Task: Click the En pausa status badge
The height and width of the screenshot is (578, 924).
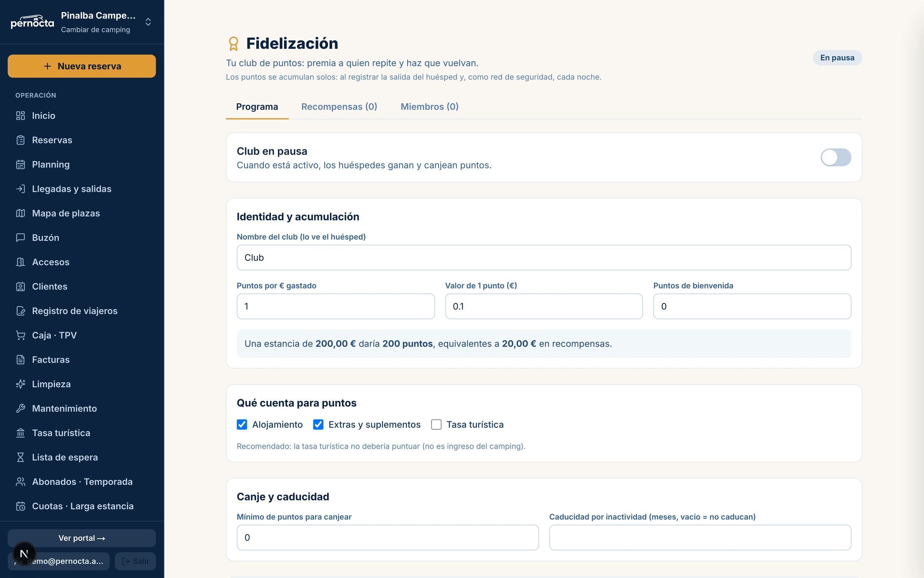Action: [837, 58]
